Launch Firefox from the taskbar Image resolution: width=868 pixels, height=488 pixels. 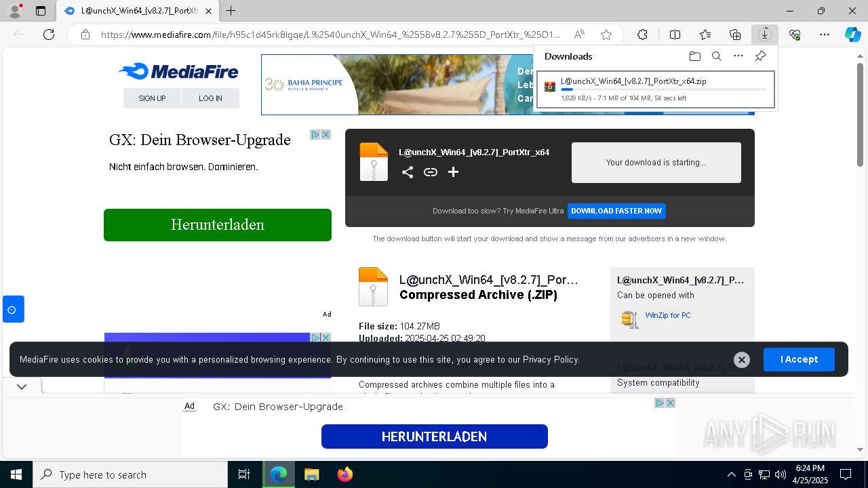[345, 474]
